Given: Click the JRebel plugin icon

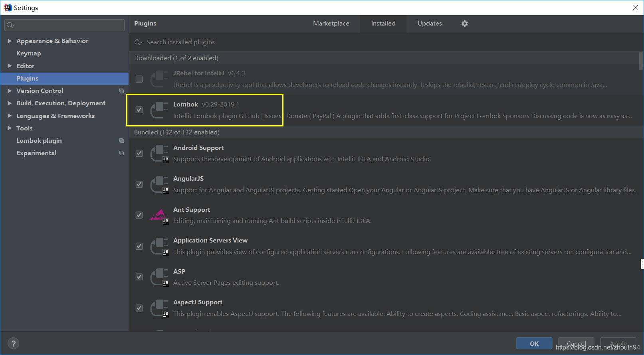Looking at the screenshot, I should 159,79.
